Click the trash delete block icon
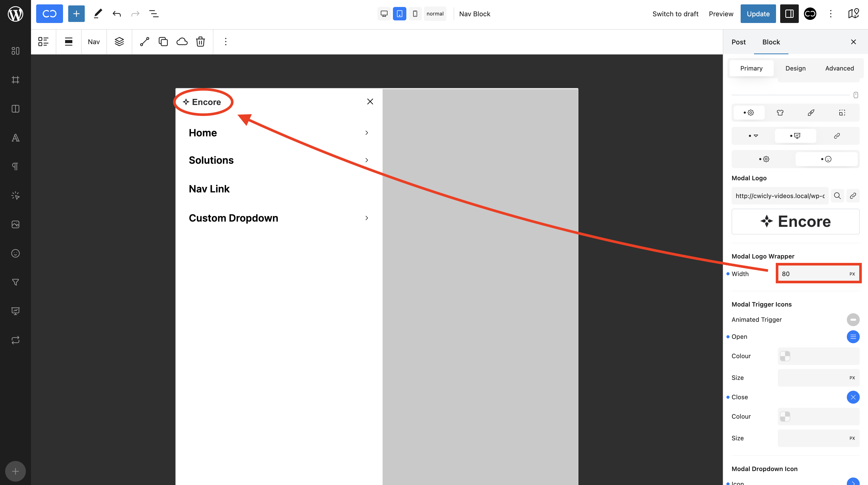 pos(200,42)
